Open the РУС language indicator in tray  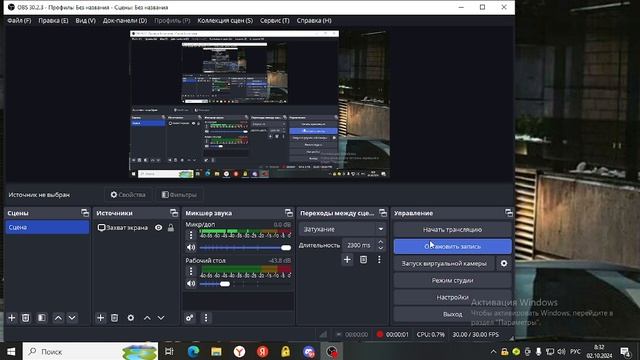coord(576,351)
